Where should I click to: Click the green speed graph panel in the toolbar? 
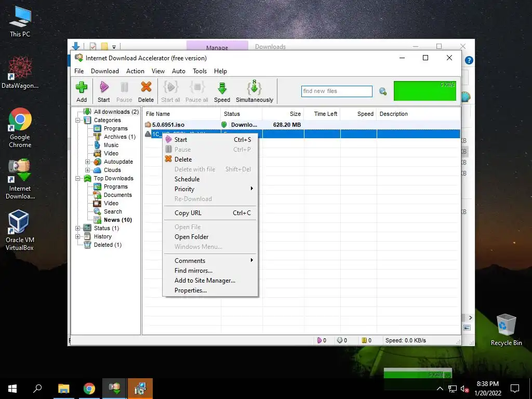(425, 91)
